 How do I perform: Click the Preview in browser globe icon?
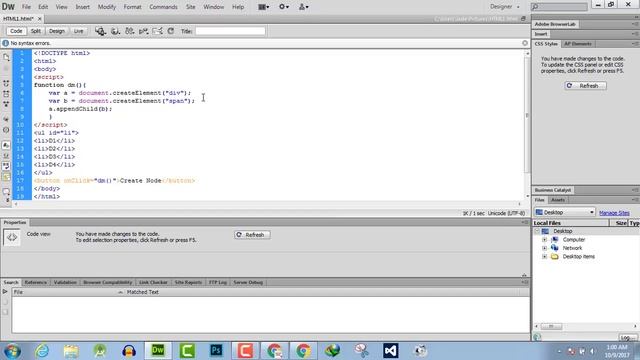(x=115, y=31)
